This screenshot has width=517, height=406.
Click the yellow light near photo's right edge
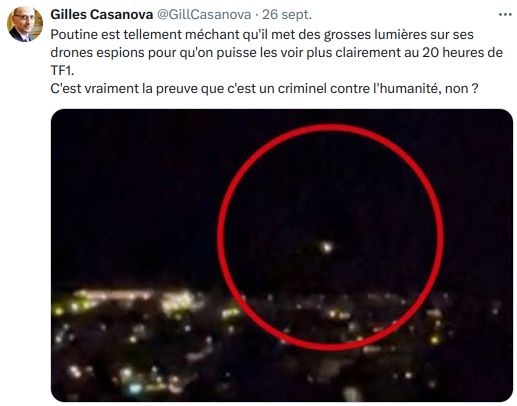pyautogui.click(x=434, y=340)
